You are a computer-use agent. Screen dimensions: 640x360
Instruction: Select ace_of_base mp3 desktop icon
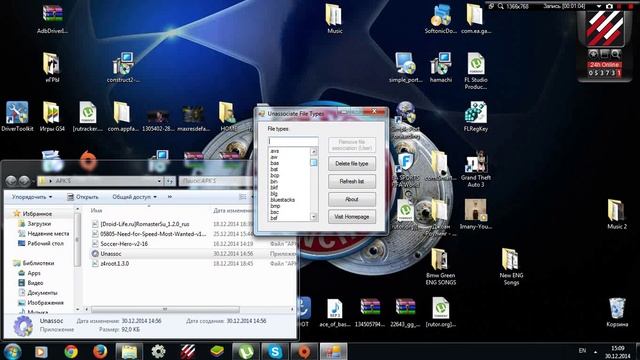(335, 313)
